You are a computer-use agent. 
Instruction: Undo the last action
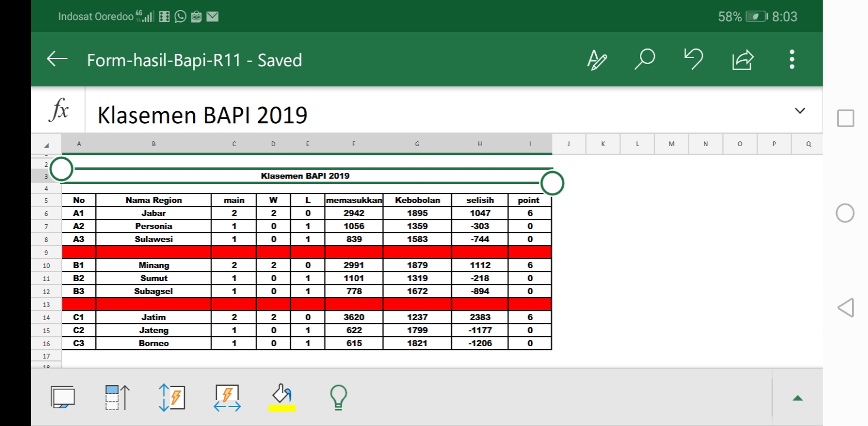click(x=693, y=59)
